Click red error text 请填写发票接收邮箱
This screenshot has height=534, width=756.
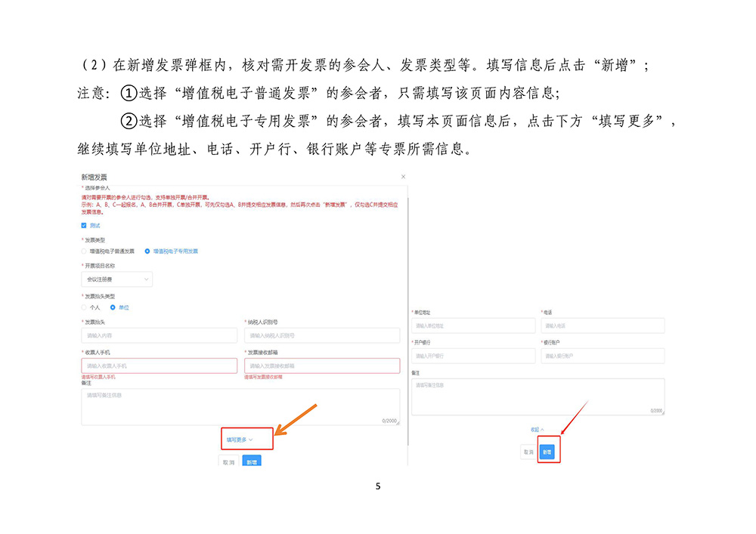tap(263, 377)
